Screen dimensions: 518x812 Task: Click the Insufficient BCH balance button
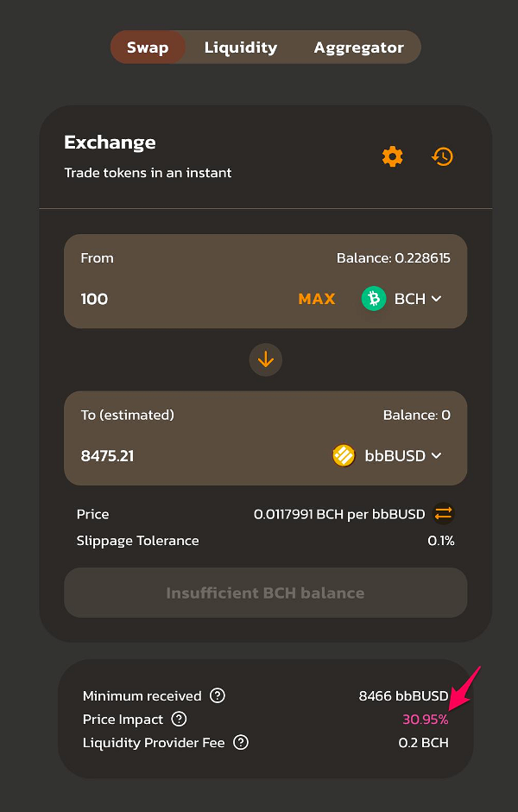[x=265, y=593]
